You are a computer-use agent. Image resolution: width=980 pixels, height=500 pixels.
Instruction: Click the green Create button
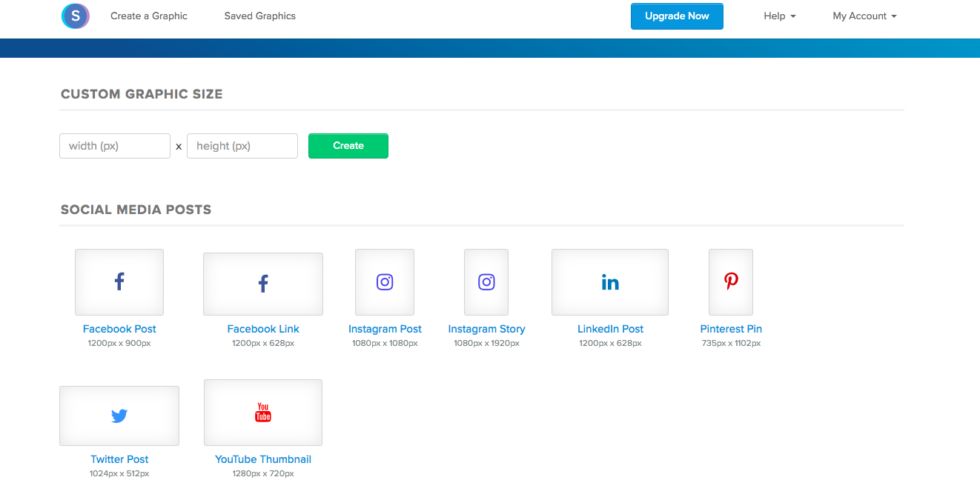(348, 146)
